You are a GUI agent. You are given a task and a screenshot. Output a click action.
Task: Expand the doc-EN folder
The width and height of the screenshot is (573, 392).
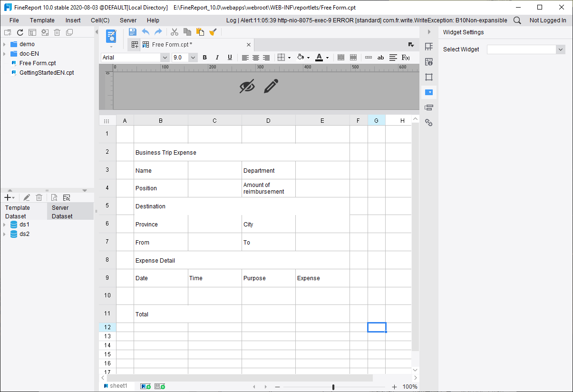pyautogui.click(x=4, y=54)
